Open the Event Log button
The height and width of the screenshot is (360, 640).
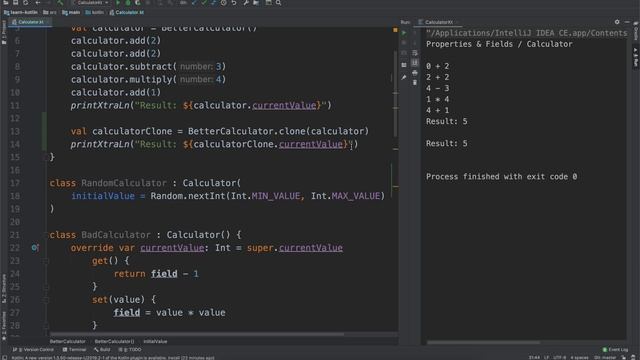coord(616,350)
